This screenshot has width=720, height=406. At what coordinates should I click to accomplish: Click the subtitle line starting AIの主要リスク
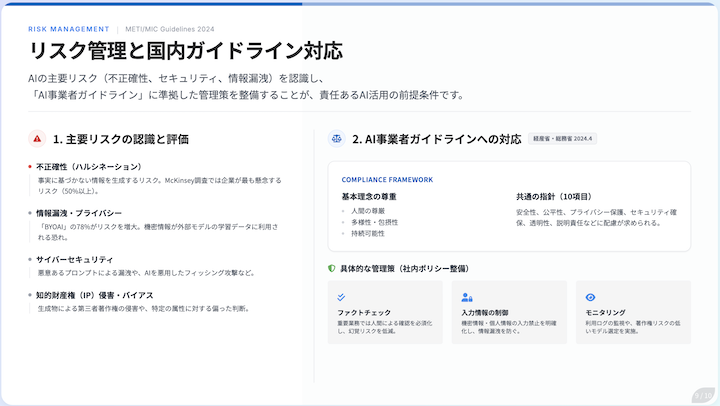tap(176, 79)
